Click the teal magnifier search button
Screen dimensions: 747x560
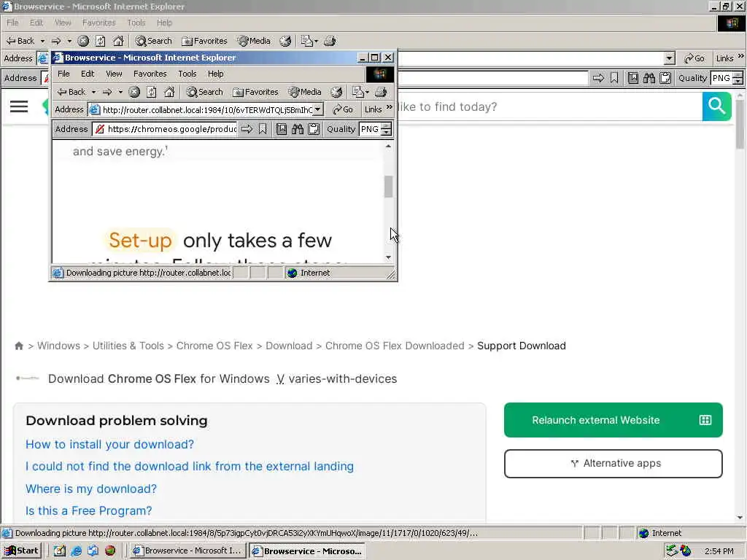click(x=716, y=106)
